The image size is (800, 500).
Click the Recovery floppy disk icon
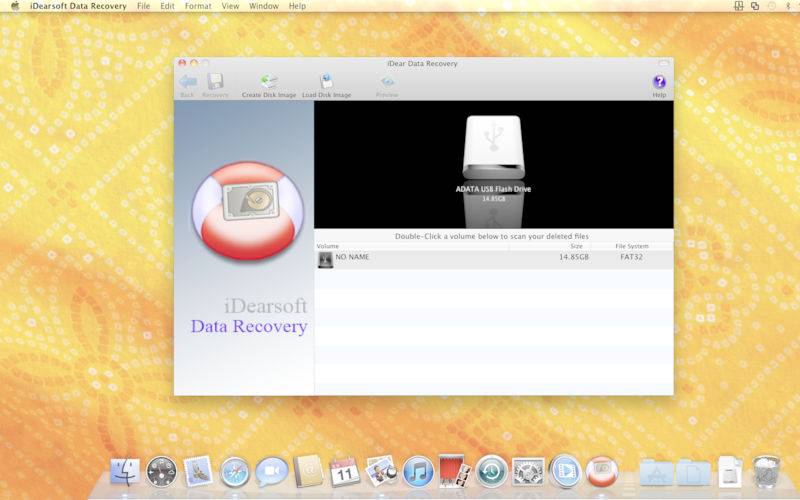tap(215, 82)
